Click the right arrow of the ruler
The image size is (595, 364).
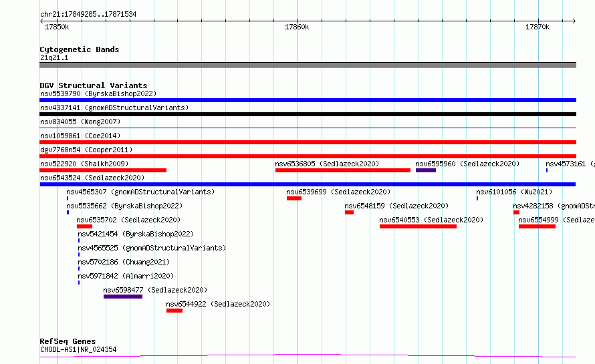click(574, 21)
